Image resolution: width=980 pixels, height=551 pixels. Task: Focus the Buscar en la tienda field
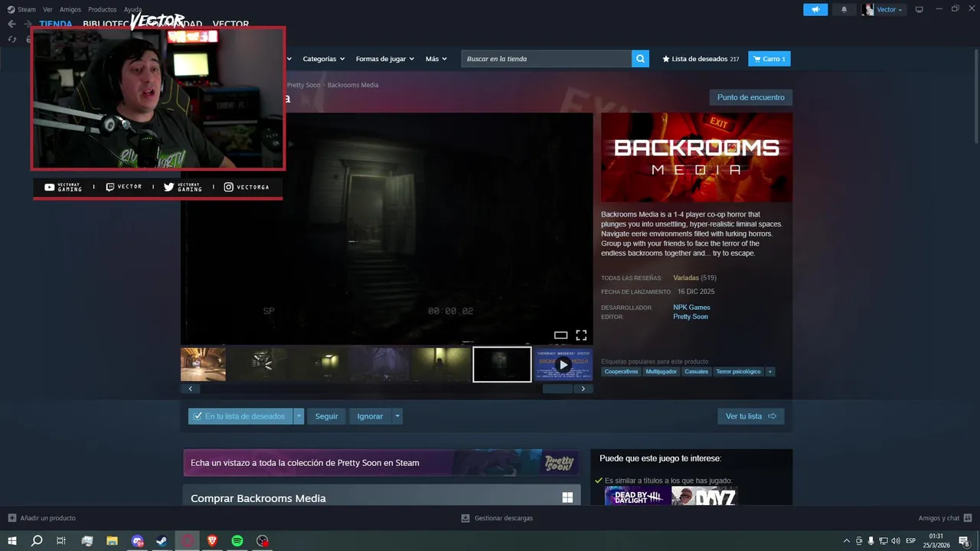click(547, 59)
